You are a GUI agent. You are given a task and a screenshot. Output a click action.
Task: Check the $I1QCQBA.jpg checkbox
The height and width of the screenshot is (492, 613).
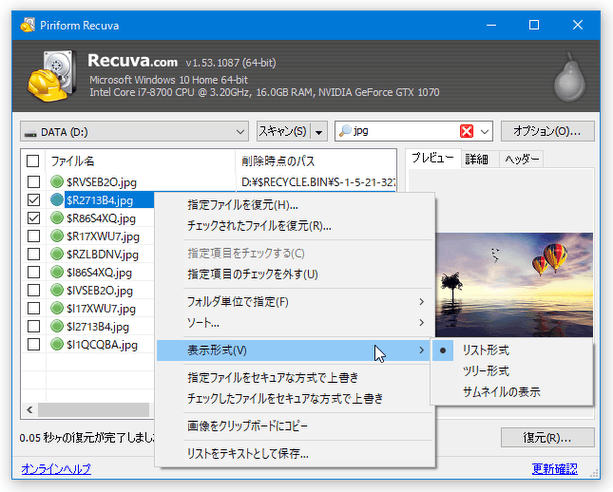[x=34, y=345]
